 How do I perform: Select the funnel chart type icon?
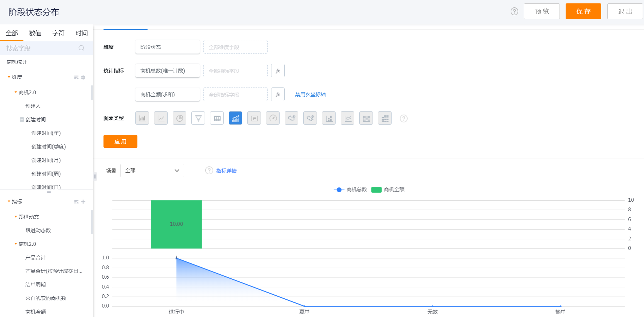point(198,118)
